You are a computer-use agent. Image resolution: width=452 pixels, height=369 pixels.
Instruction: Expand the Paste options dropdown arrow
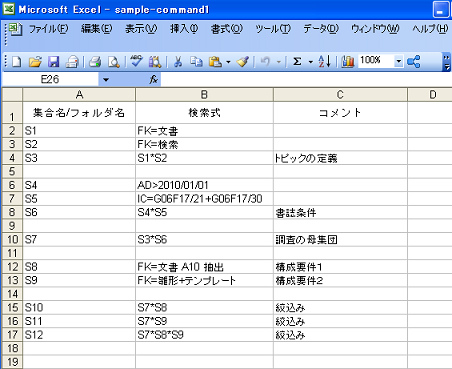point(228,62)
